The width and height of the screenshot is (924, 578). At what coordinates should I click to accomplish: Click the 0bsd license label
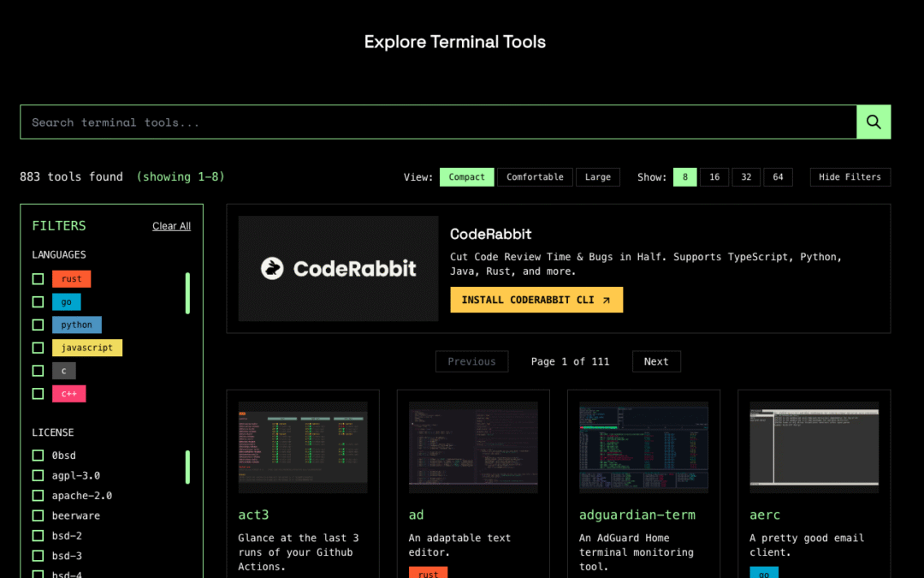click(x=63, y=456)
